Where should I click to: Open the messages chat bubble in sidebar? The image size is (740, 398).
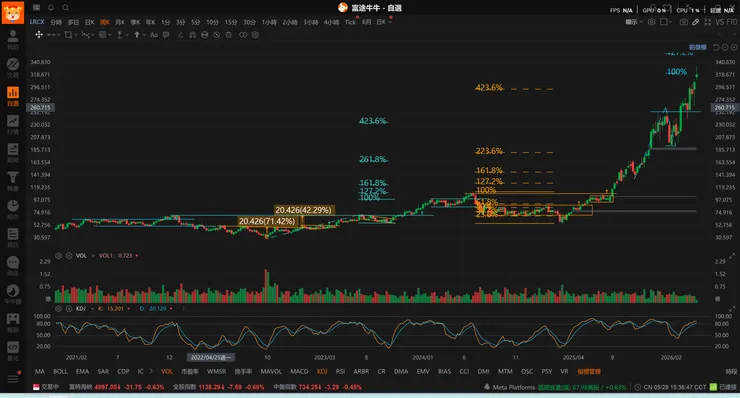pyautogui.click(x=13, y=265)
